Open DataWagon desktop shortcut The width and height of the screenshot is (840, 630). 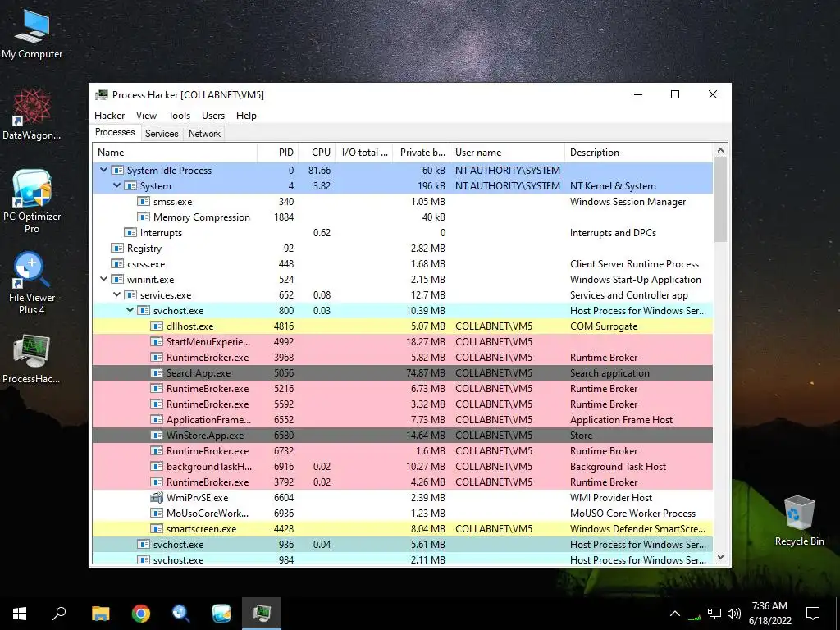tap(32, 115)
